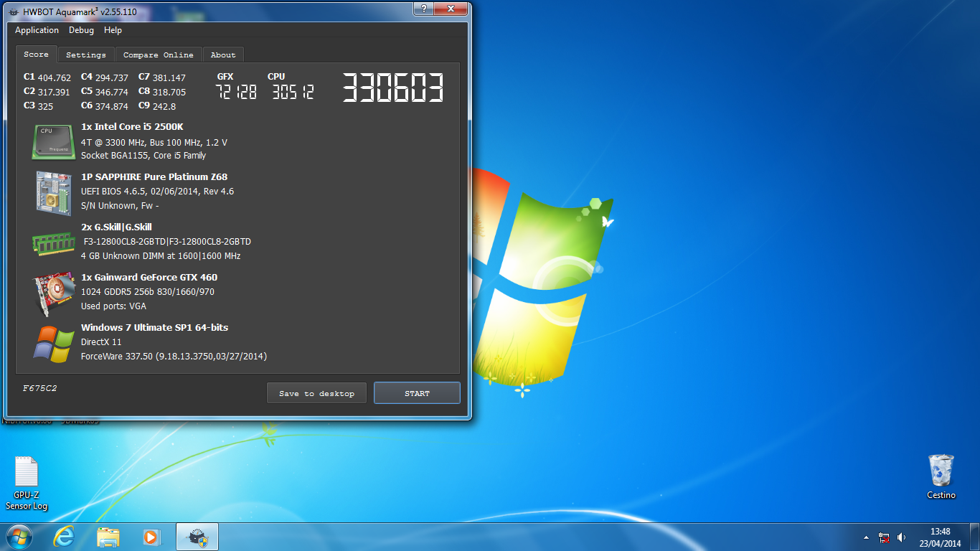This screenshot has width=980, height=551.
Task: Click the F675C2 code at bottom left
Action: pos(39,388)
